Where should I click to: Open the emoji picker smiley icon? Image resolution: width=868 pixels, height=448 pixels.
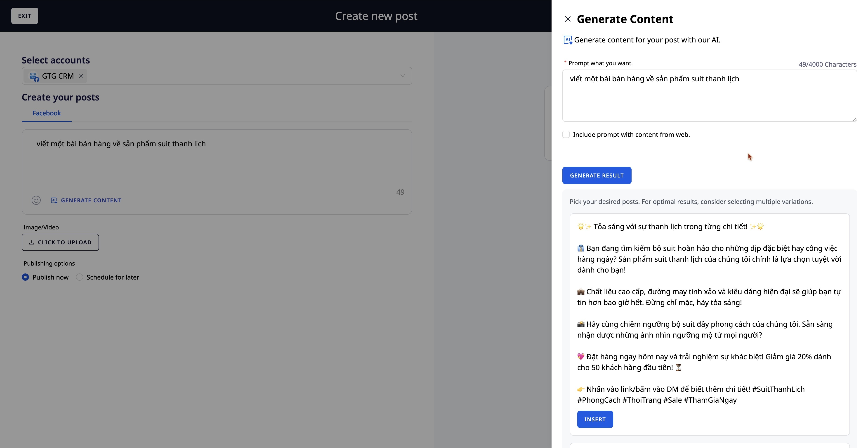[x=36, y=200]
